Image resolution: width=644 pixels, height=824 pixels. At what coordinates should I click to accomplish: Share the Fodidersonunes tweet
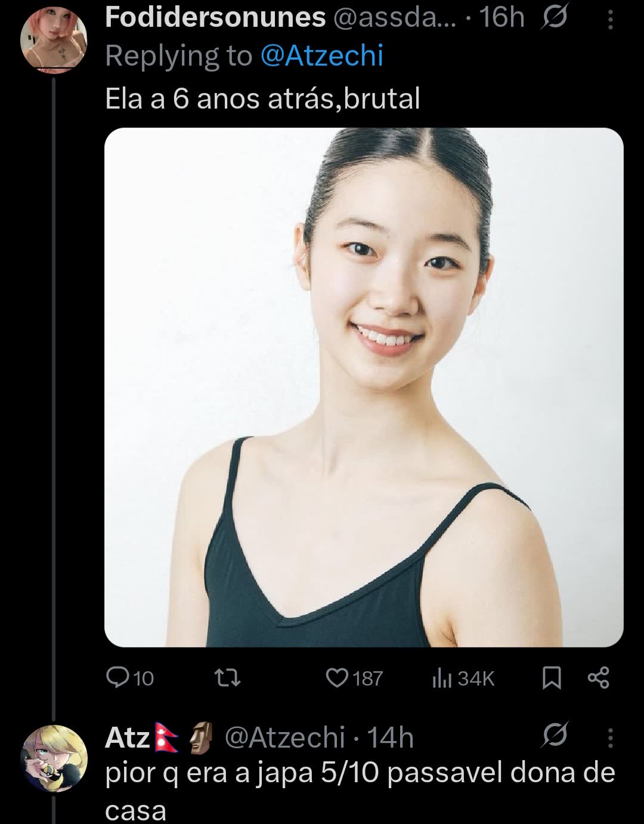(598, 678)
